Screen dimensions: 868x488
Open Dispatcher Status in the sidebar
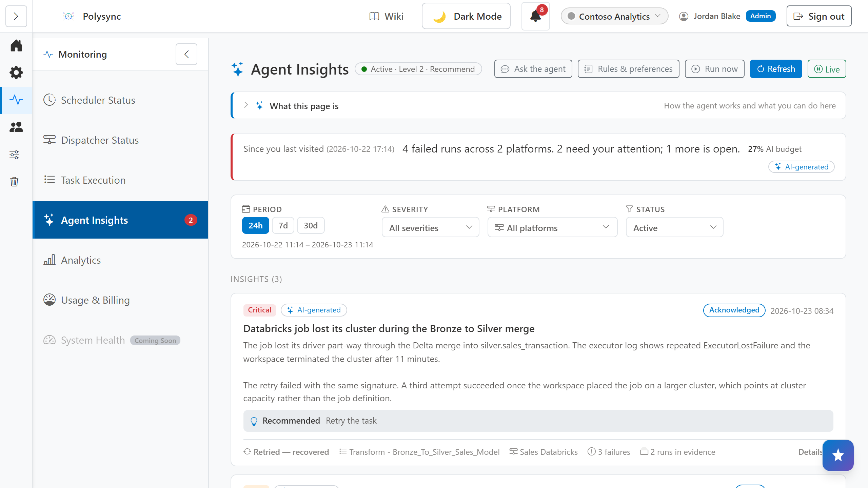coord(120,140)
